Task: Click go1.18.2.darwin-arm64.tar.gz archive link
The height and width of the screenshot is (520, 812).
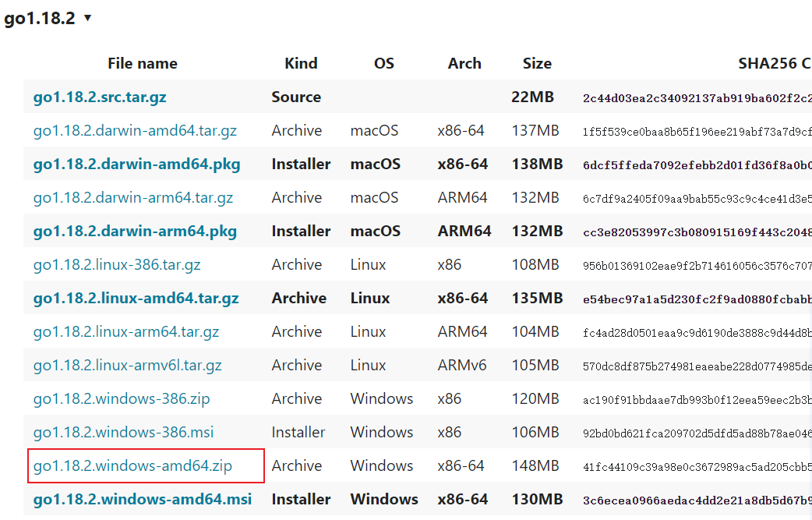Action: pos(133,197)
